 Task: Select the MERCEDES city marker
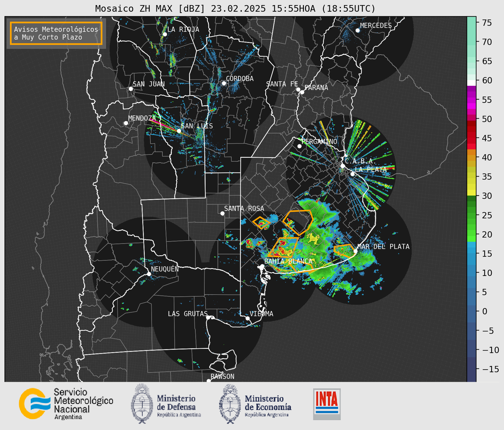(358, 31)
